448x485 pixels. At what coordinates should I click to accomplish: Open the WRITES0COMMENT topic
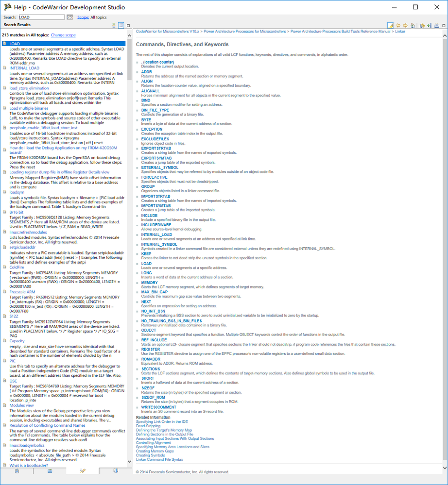click(x=159, y=407)
